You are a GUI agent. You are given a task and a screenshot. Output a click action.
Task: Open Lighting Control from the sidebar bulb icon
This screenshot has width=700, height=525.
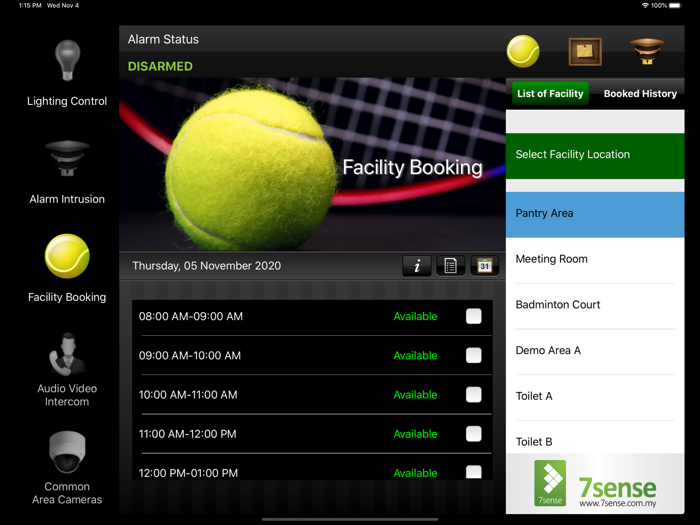(x=67, y=61)
